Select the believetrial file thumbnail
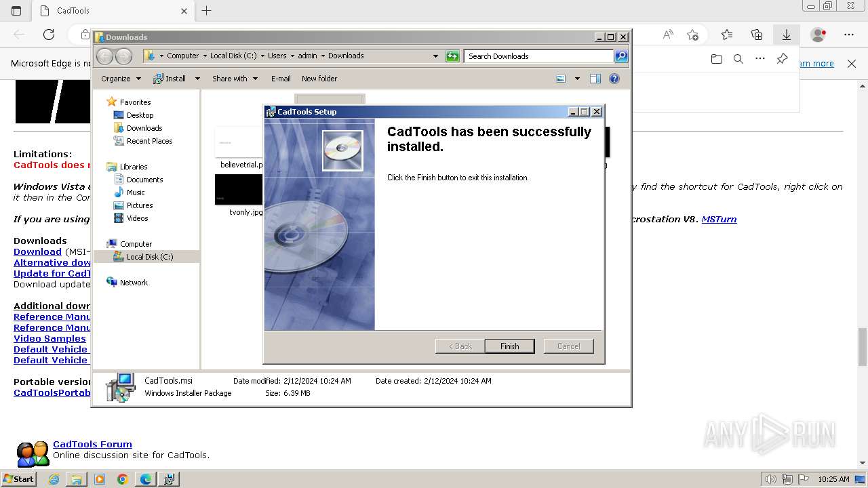868x488 pixels. 239,142
